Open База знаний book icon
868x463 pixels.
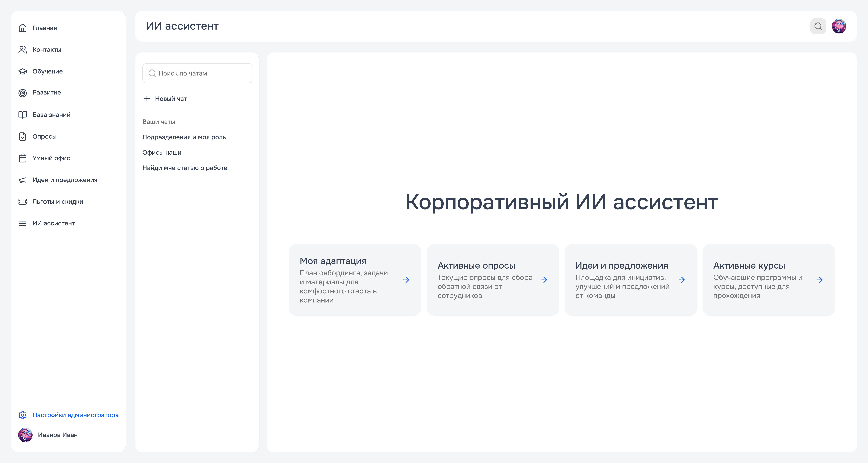pos(23,115)
